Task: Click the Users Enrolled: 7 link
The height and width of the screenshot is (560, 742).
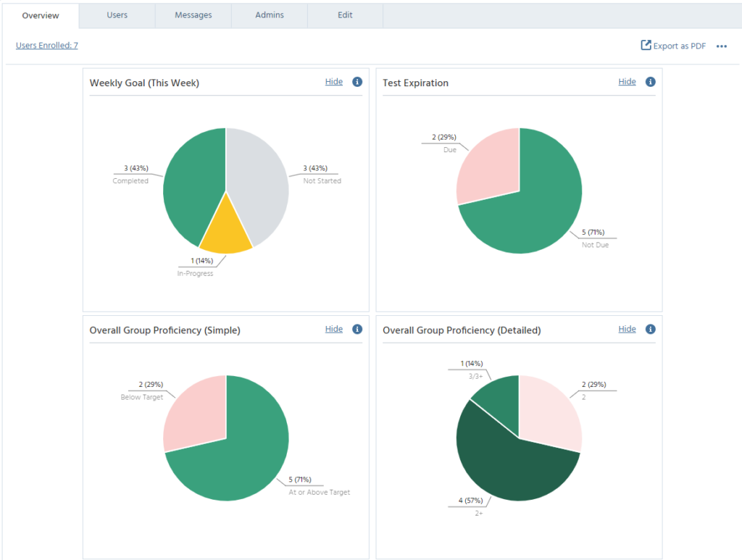Action: click(47, 46)
